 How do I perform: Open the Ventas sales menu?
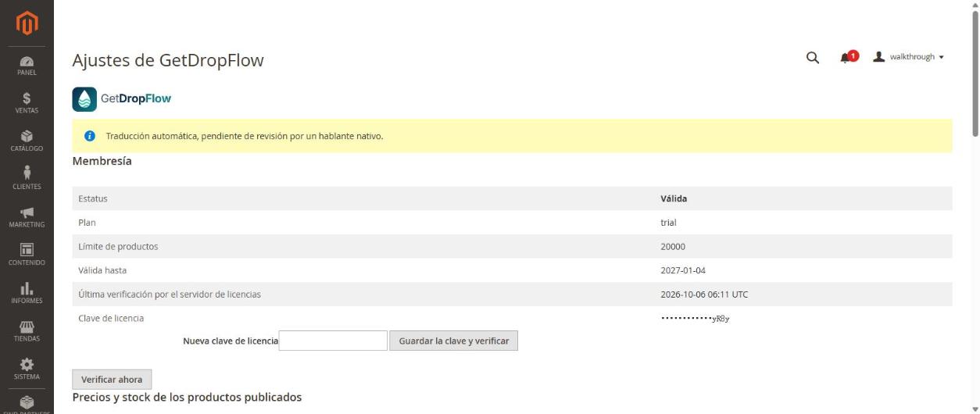point(27,103)
